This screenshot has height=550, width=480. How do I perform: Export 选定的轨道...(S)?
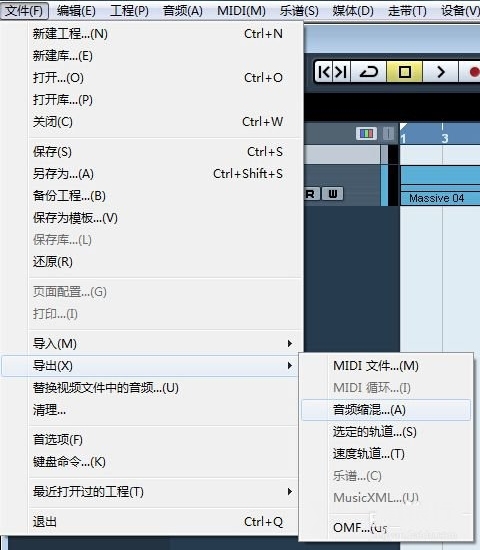pyautogui.click(x=386, y=432)
